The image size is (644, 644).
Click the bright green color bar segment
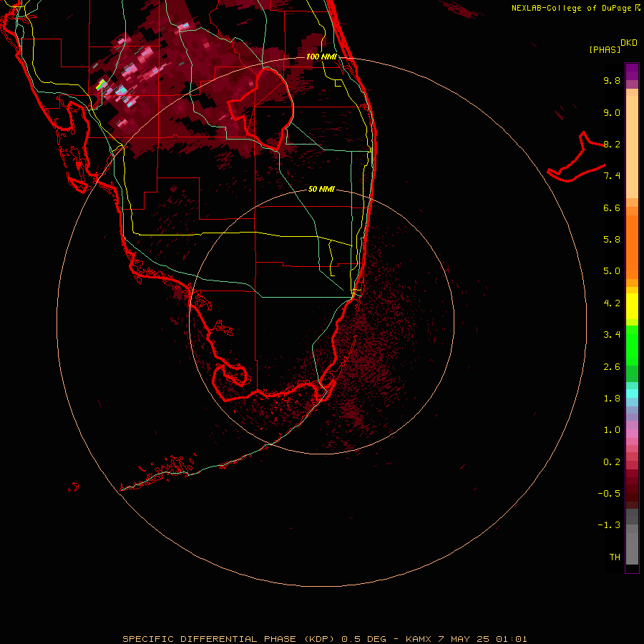click(632, 345)
